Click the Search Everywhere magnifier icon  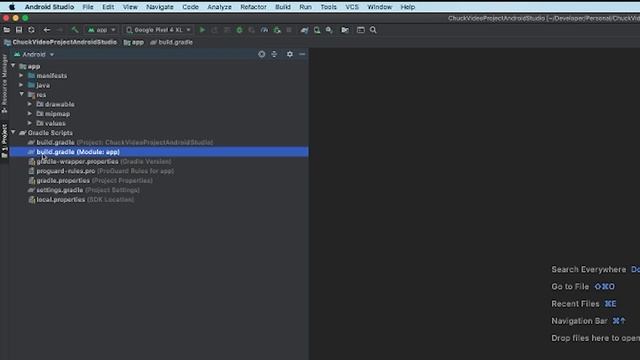click(373, 30)
